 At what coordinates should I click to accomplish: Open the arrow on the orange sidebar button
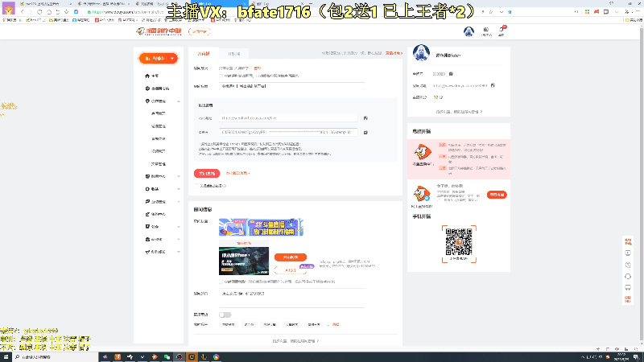point(172,59)
